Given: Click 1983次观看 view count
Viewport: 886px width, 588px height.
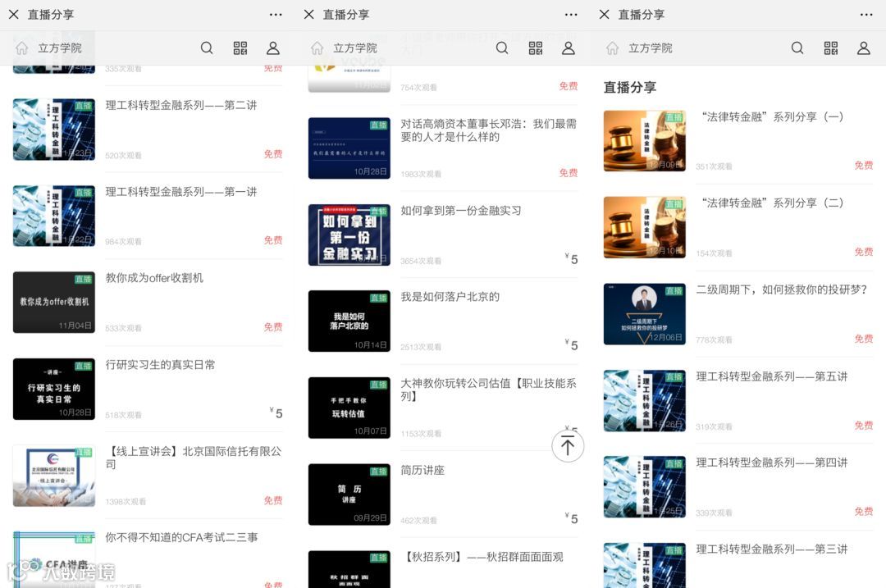Looking at the screenshot, I should coord(421,175).
